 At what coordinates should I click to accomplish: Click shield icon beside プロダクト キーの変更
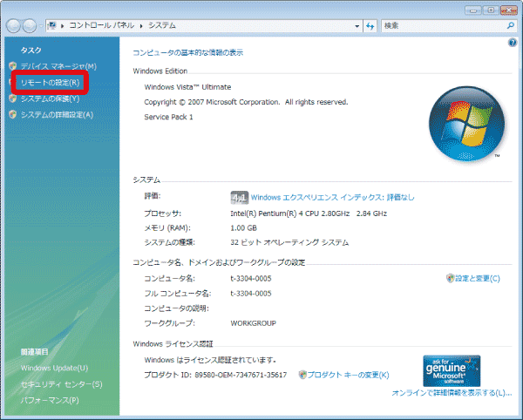point(302,375)
